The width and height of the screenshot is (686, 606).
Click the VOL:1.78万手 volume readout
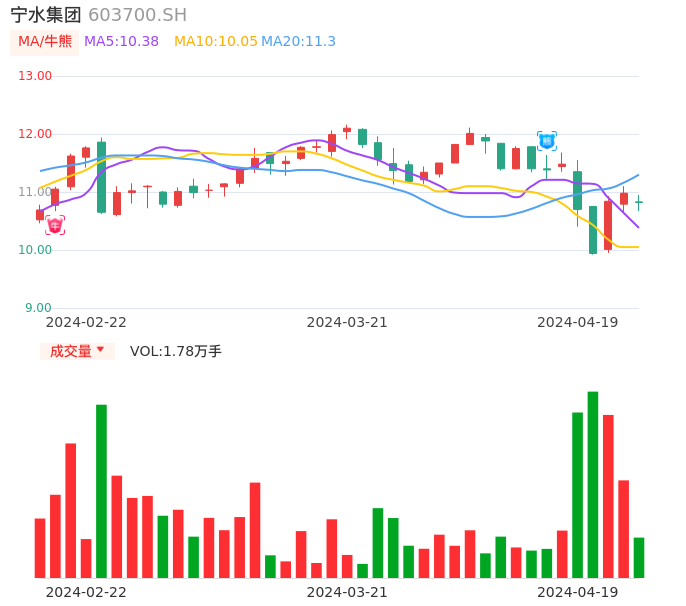176,351
